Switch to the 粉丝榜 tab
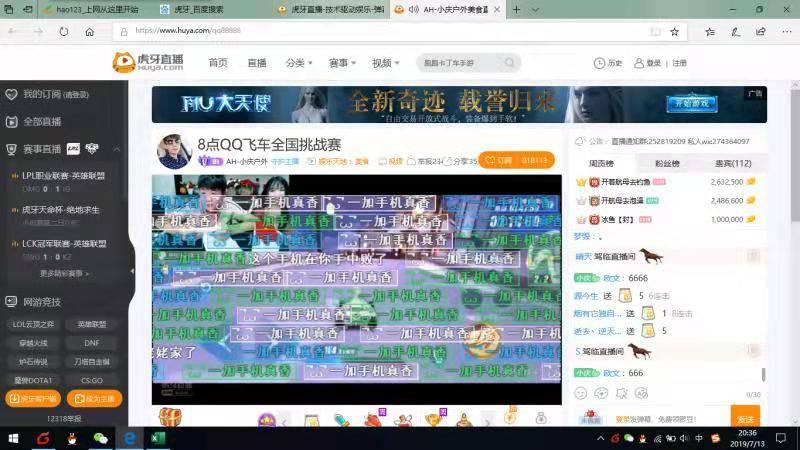 pyautogui.click(x=667, y=163)
